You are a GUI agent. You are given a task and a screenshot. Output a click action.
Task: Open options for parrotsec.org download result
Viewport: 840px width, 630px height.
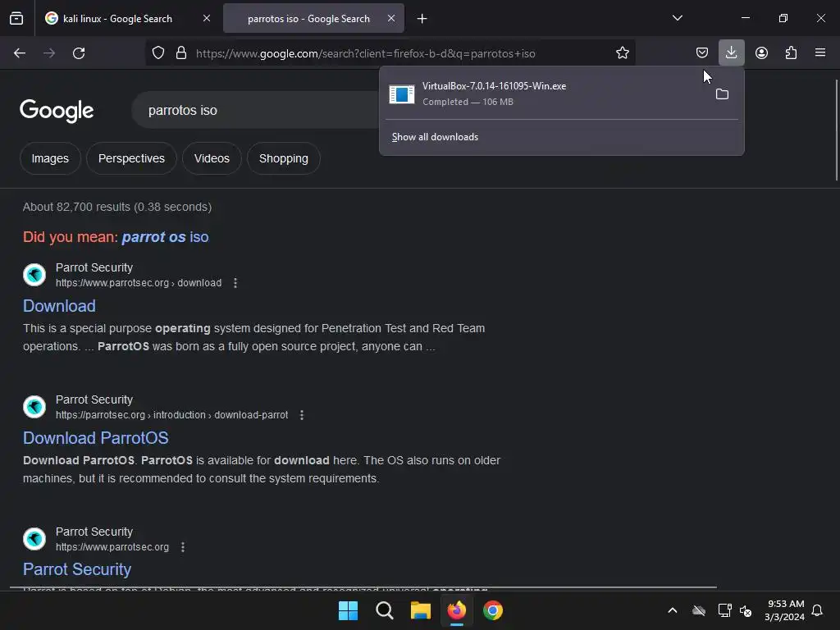click(x=235, y=283)
